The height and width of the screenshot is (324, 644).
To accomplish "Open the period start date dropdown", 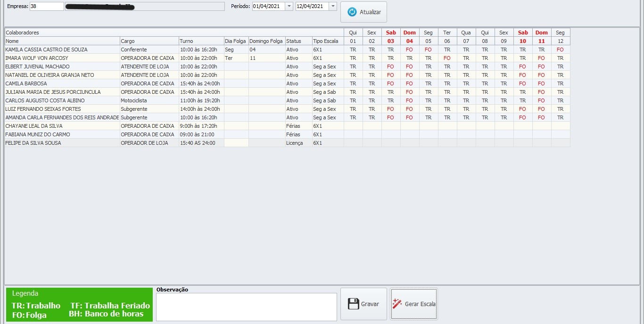I will pos(289,6).
